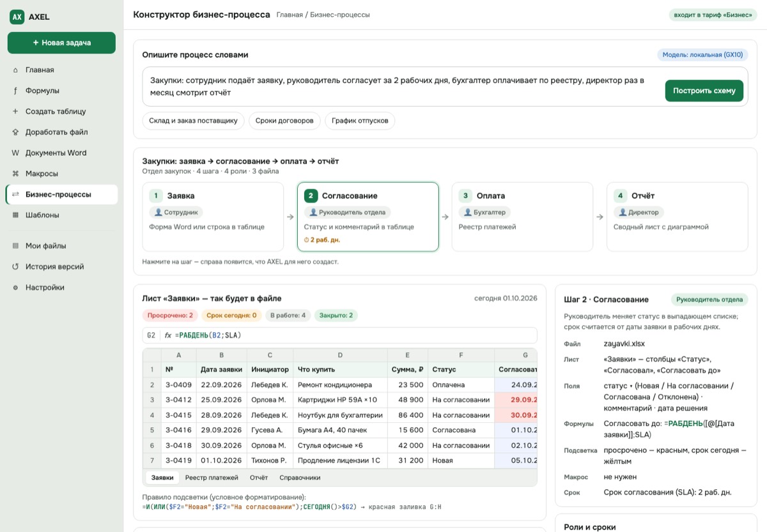This screenshot has height=532, width=767.
Task: Open Макросы using its sidebar icon
Action: tap(15, 174)
